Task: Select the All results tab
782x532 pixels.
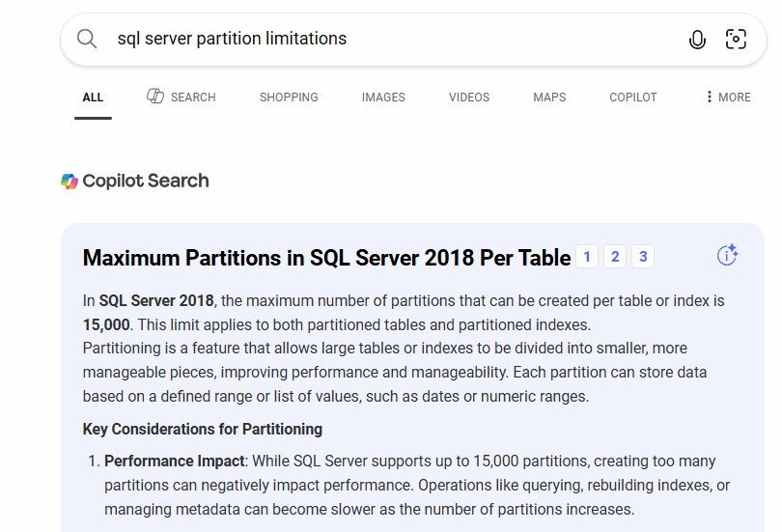Action: click(93, 98)
